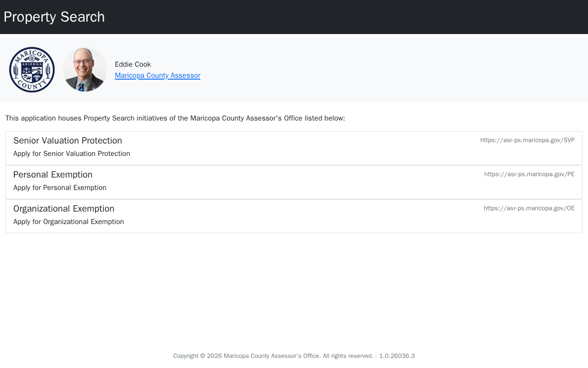The image size is (588, 368).
Task: Open the Personal Exemption heading
Action: [53, 175]
